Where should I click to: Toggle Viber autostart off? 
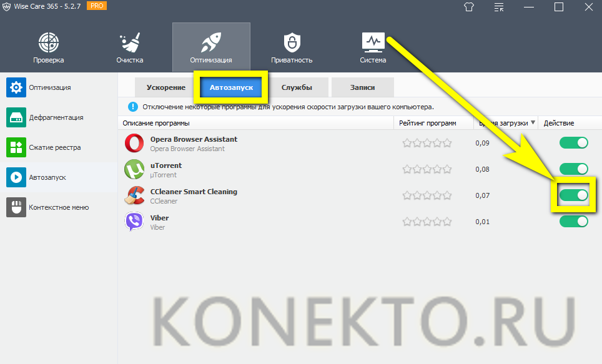(573, 222)
